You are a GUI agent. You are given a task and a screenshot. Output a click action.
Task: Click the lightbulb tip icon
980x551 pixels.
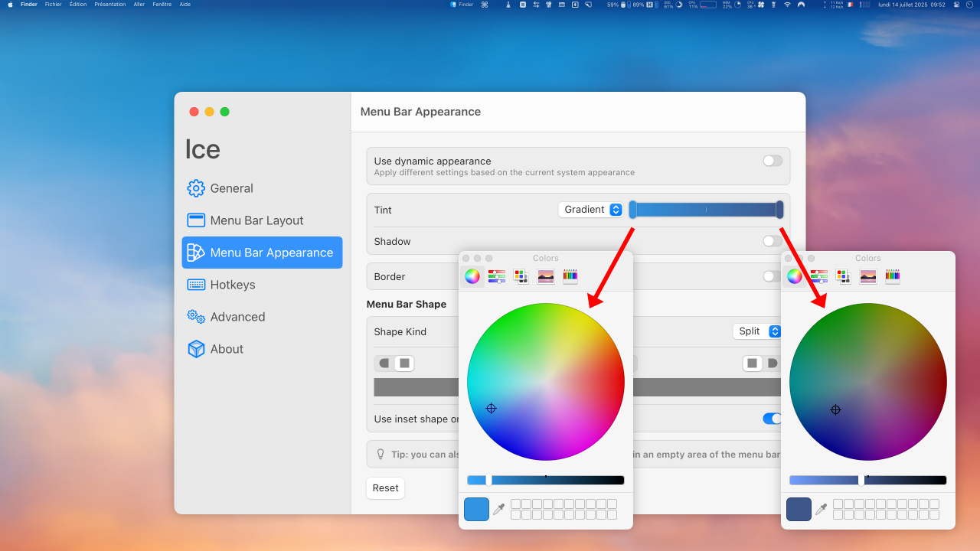[381, 454]
